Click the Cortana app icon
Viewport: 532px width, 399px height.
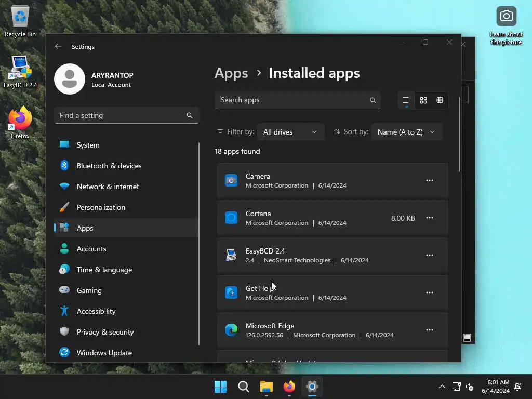[231, 218]
